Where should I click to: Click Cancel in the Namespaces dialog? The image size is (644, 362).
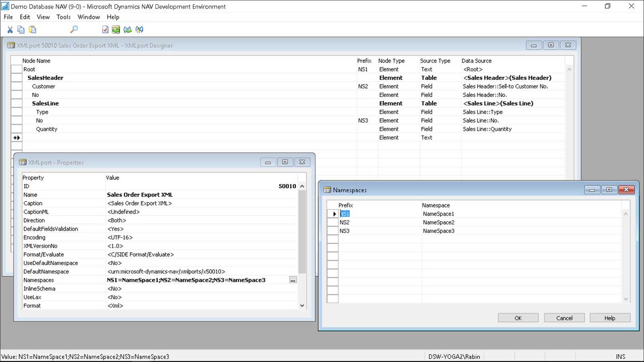click(564, 317)
